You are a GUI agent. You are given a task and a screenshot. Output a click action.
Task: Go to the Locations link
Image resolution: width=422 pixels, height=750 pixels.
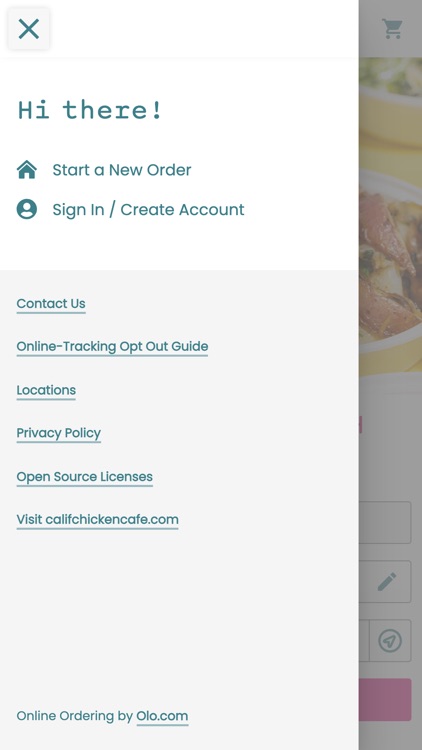(46, 390)
